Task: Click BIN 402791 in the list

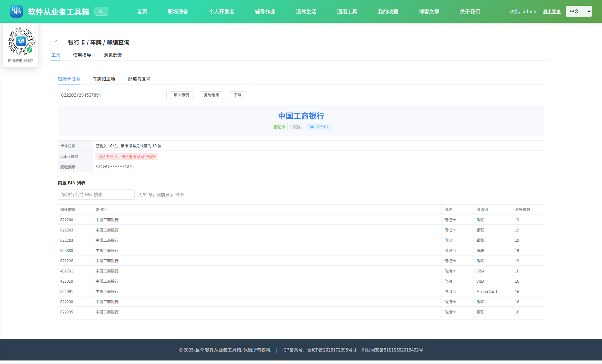Action: pos(67,271)
